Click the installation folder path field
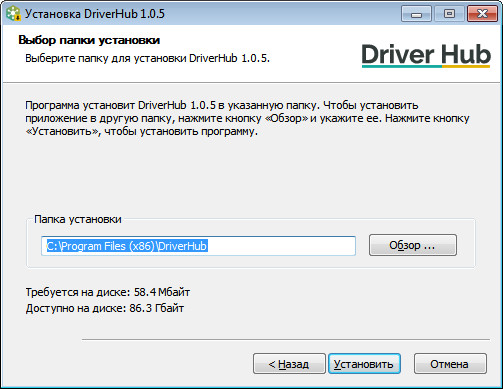The image size is (503, 389). [198, 246]
